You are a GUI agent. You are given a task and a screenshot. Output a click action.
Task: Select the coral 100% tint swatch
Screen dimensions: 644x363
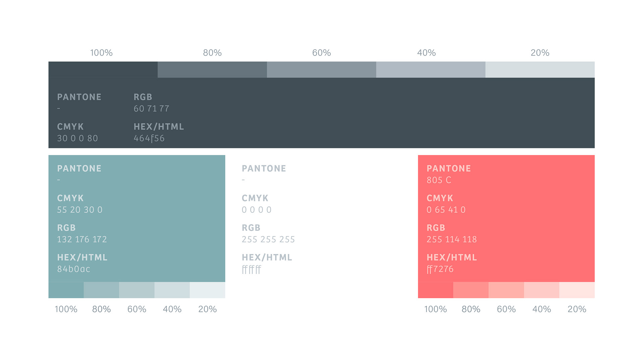[435, 290]
